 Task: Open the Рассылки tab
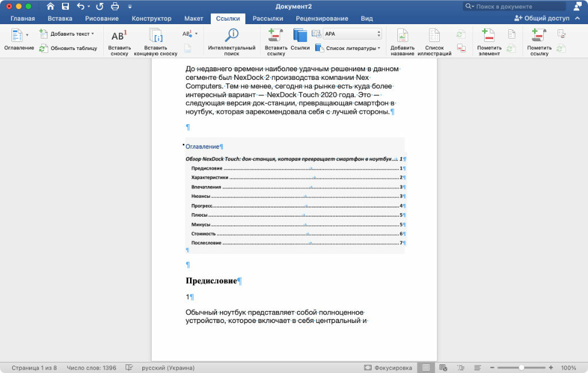268,18
